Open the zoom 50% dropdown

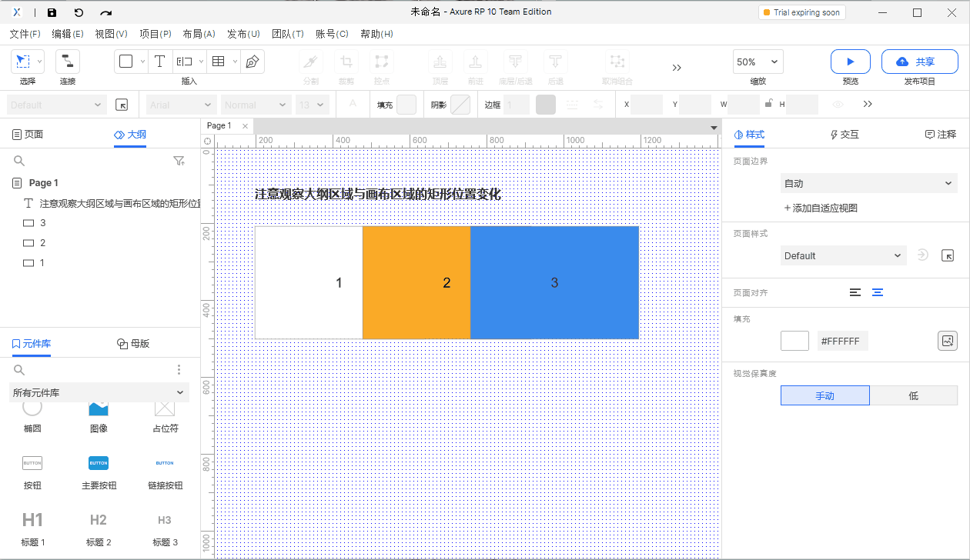(x=758, y=62)
